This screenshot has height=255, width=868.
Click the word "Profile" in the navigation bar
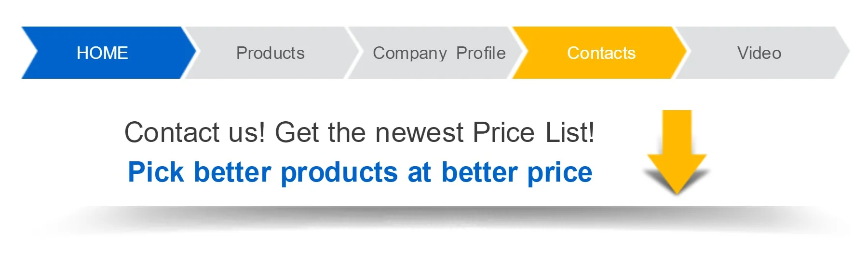(481, 53)
